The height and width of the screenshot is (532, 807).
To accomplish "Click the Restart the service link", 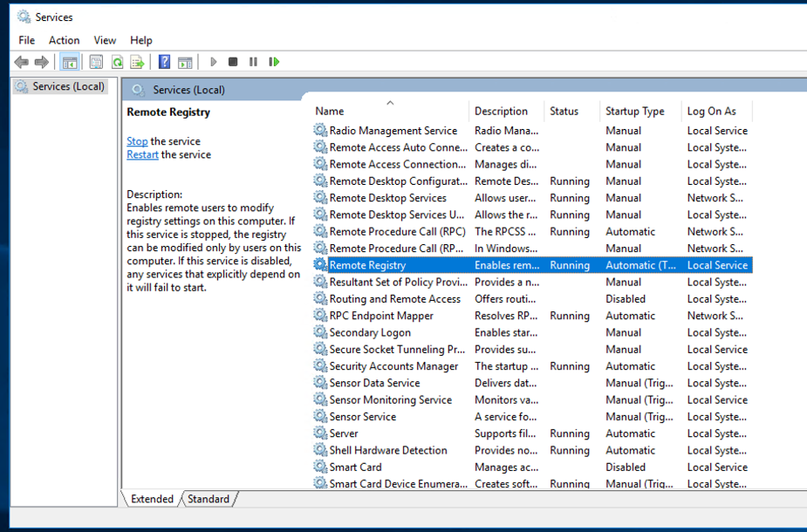I will click(142, 154).
